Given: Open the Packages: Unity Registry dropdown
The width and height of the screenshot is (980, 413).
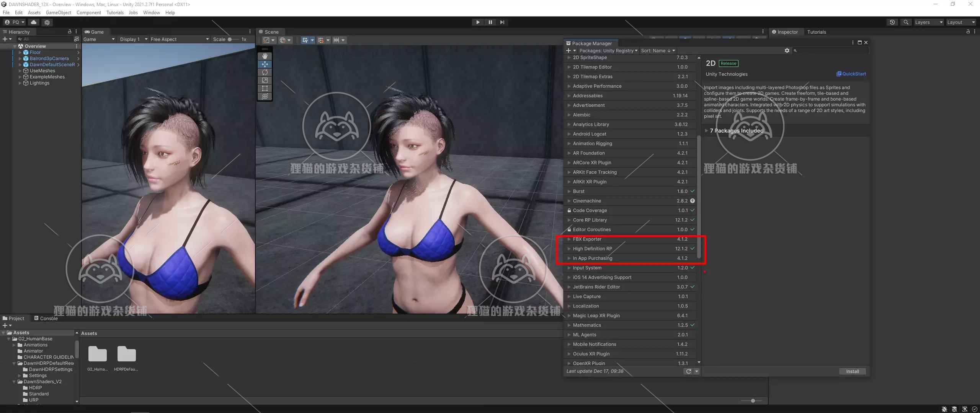Looking at the screenshot, I should pos(608,50).
